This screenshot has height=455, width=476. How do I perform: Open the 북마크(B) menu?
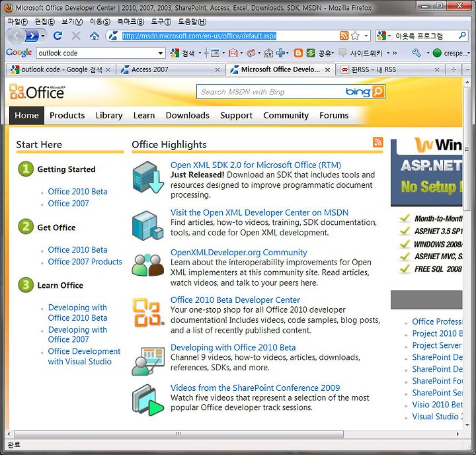[x=131, y=22]
